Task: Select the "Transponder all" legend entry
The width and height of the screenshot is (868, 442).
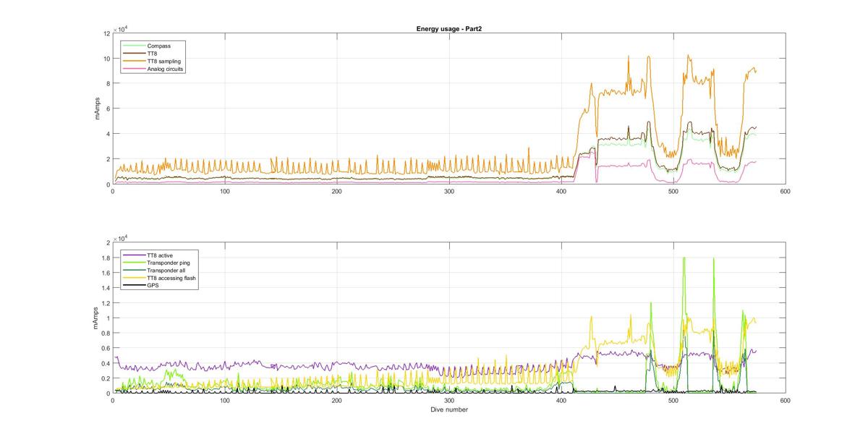Action: 154,271
